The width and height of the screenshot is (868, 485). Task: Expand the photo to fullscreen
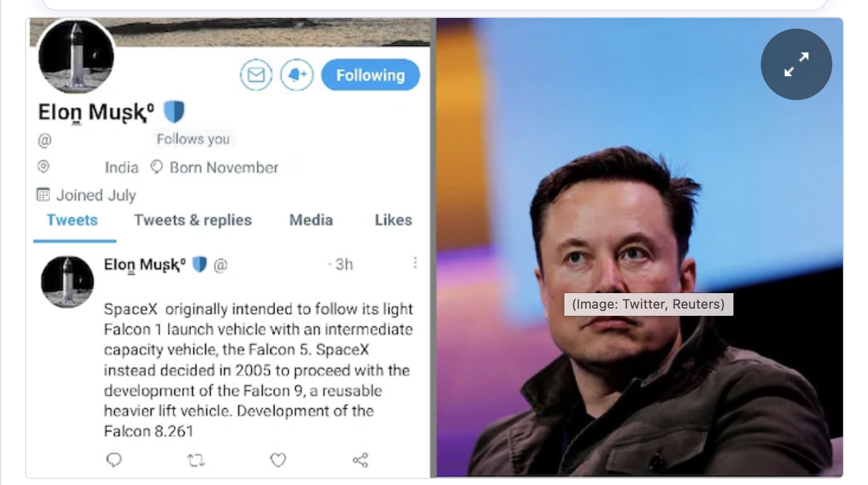point(795,64)
